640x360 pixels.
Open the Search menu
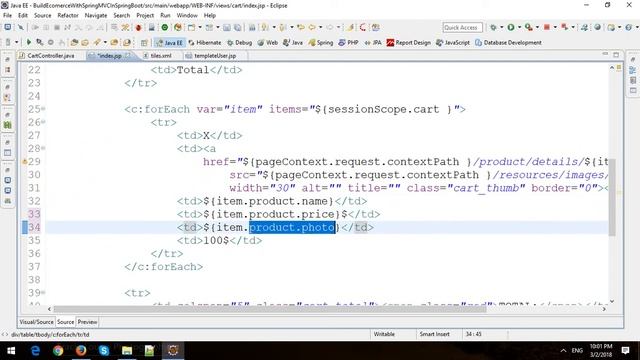click(122, 15)
